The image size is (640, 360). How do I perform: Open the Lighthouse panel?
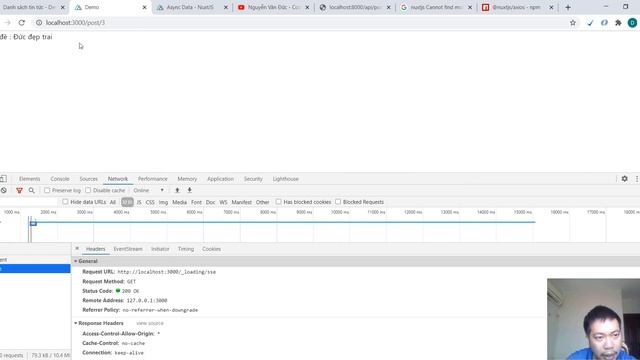click(286, 179)
